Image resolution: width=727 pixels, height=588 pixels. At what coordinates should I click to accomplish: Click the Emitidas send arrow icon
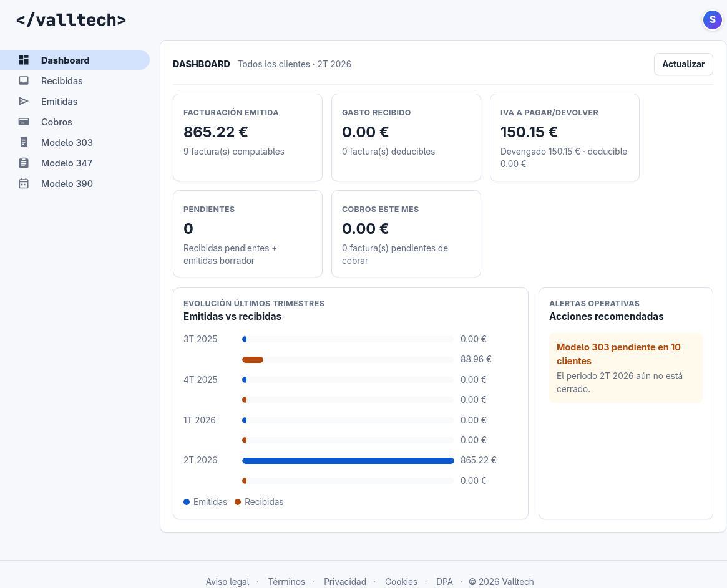pos(24,101)
